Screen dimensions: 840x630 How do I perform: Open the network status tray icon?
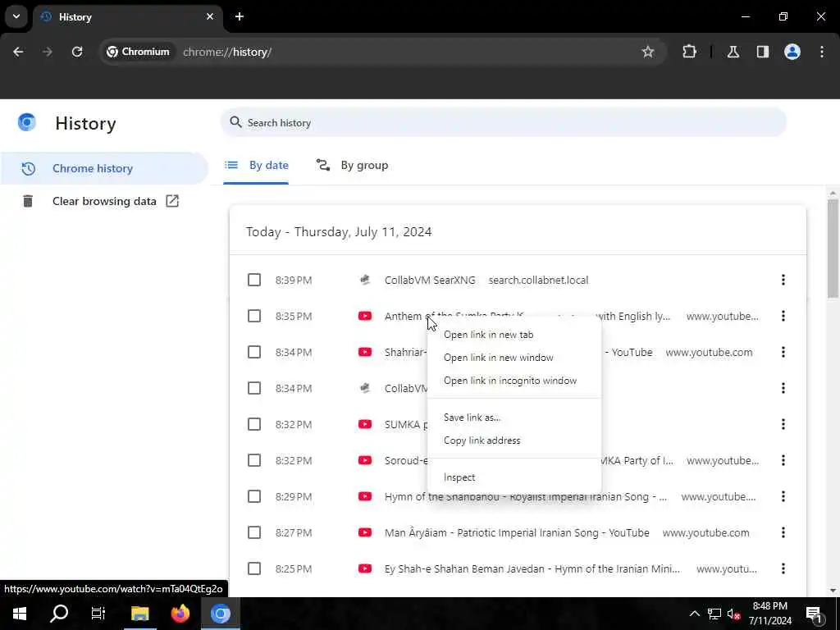click(714, 614)
